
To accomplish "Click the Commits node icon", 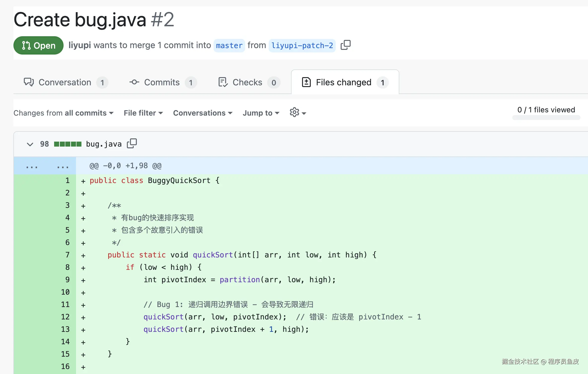I will point(134,82).
